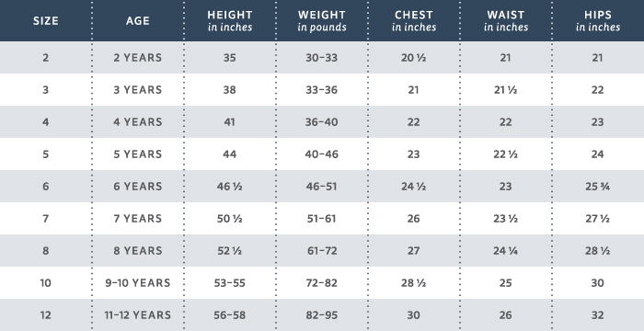Select the AGE column header
The width and height of the screenshot is (644, 331).
[138, 21]
